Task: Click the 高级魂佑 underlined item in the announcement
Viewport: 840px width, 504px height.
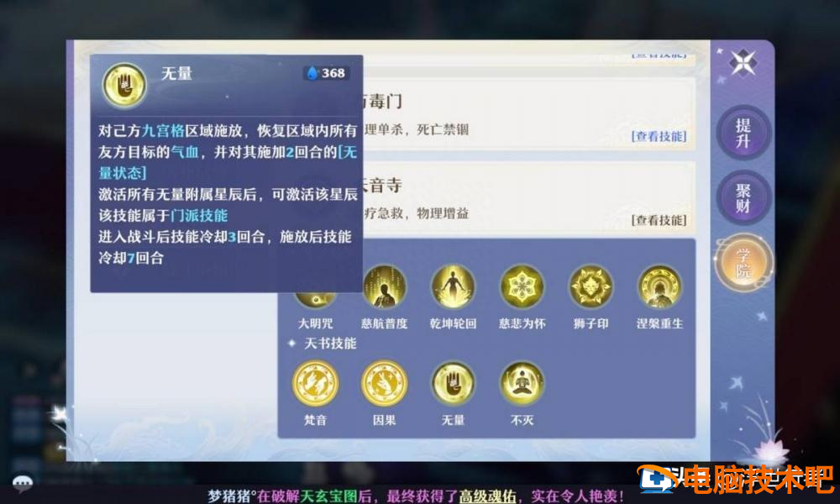Action: click(x=487, y=496)
